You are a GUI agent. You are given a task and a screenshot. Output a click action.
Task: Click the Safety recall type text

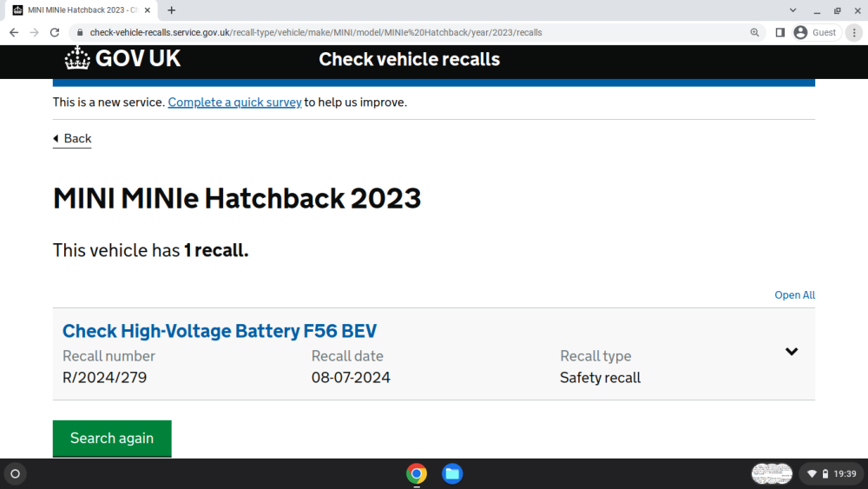[600, 378]
